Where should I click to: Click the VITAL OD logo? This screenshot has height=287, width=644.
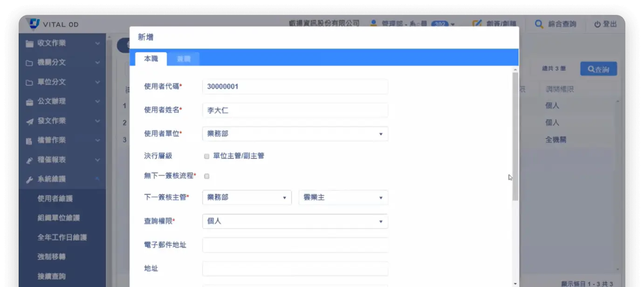(33, 24)
